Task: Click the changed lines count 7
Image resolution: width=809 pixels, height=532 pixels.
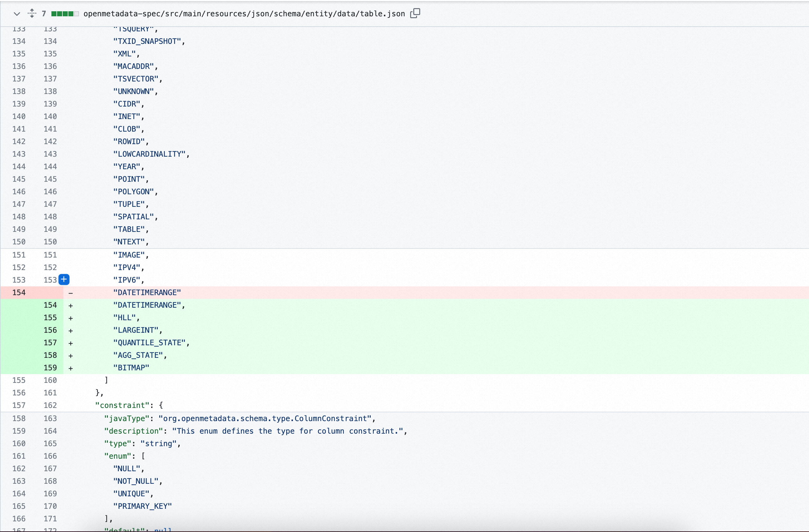Action: pyautogui.click(x=44, y=13)
